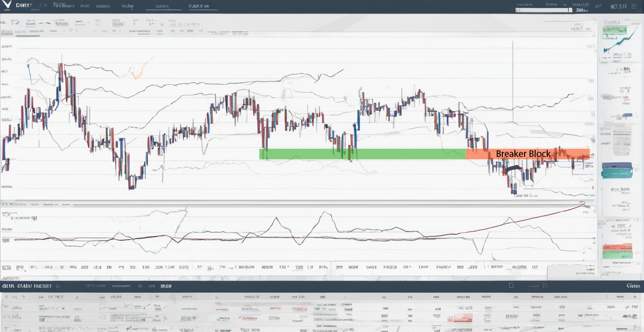This screenshot has width=644, height=332.
Task: Open the underlined tab in top navigation bar
Action: tap(162, 7)
